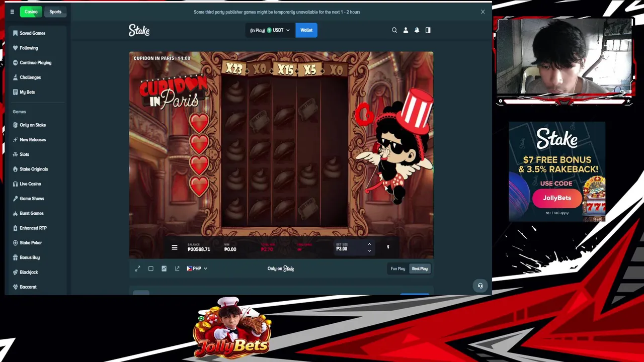Toggle theatre mode icon
Image resolution: width=644 pixels, height=362 pixels.
click(150, 268)
